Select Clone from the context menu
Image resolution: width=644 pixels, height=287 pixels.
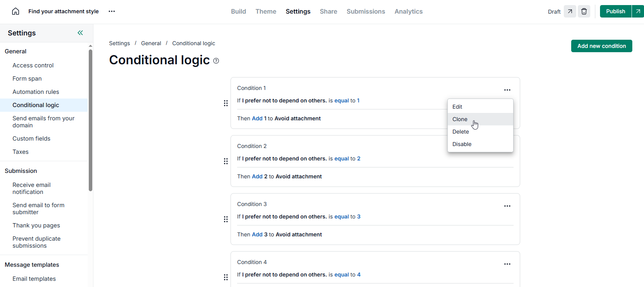[460, 119]
